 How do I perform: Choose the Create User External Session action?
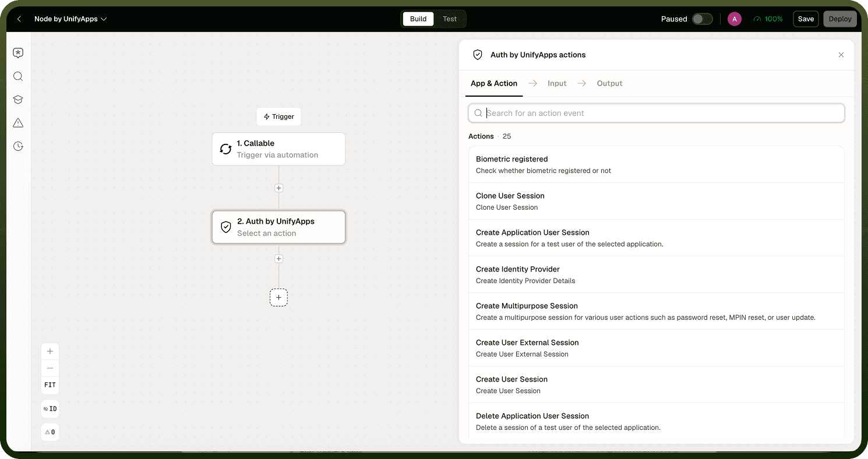coord(657,348)
